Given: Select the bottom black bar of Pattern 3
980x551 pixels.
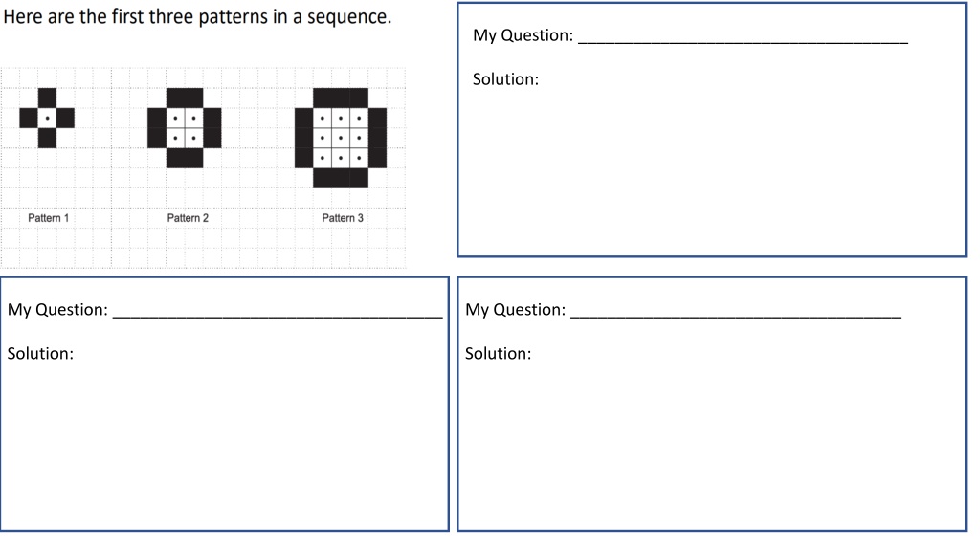Looking at the screenshot, I should pos(341,178).
